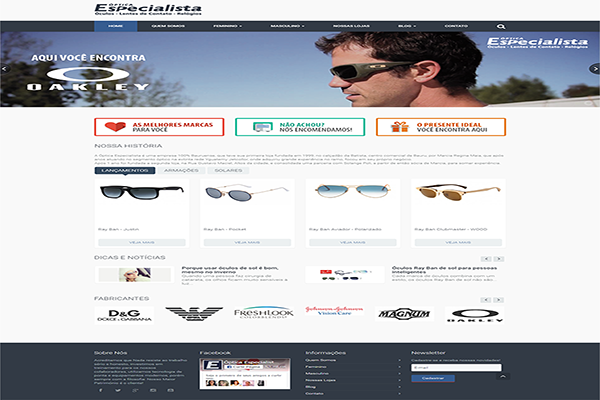Show previous manufacturers in Fabricantes carousel
Viewport: 600px width, 400px height.
pyautogui.click(x=486, y=300)
